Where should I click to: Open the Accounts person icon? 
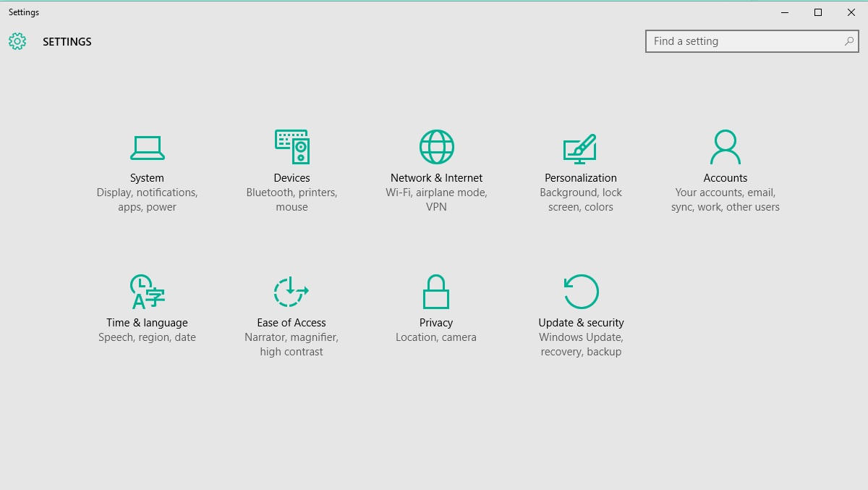(x=726, y=147)
